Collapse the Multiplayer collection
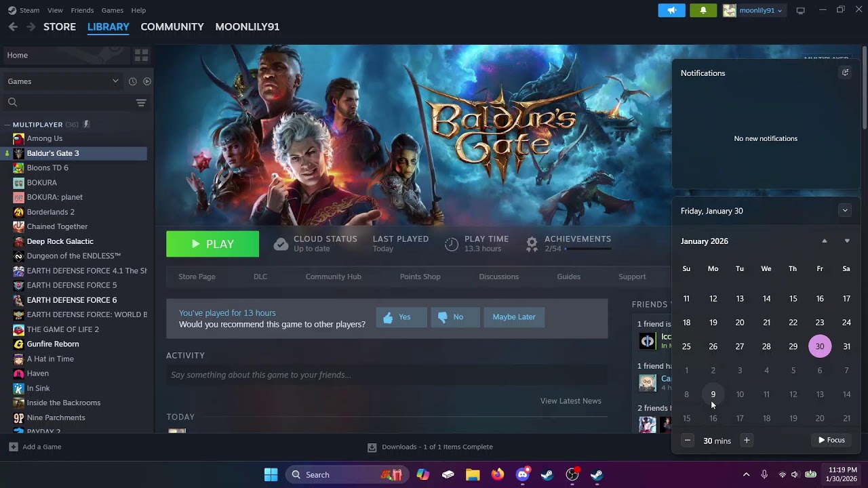The image size is (868, 488). pos(7,125)
